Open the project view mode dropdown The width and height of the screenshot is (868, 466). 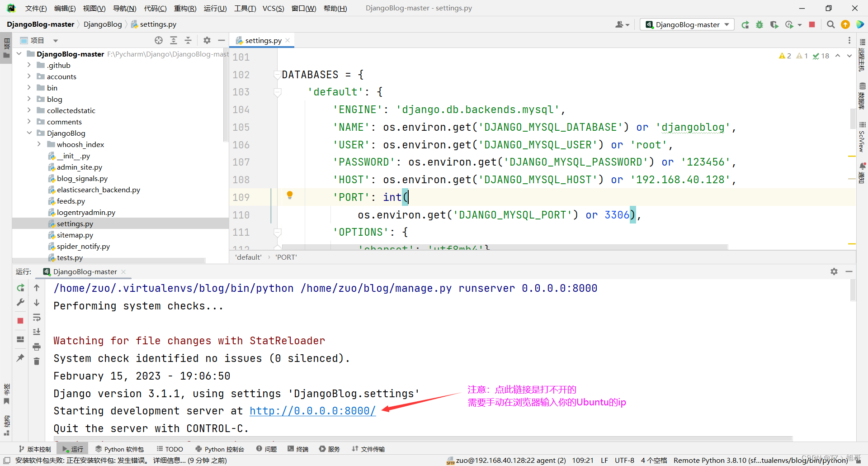56,41
